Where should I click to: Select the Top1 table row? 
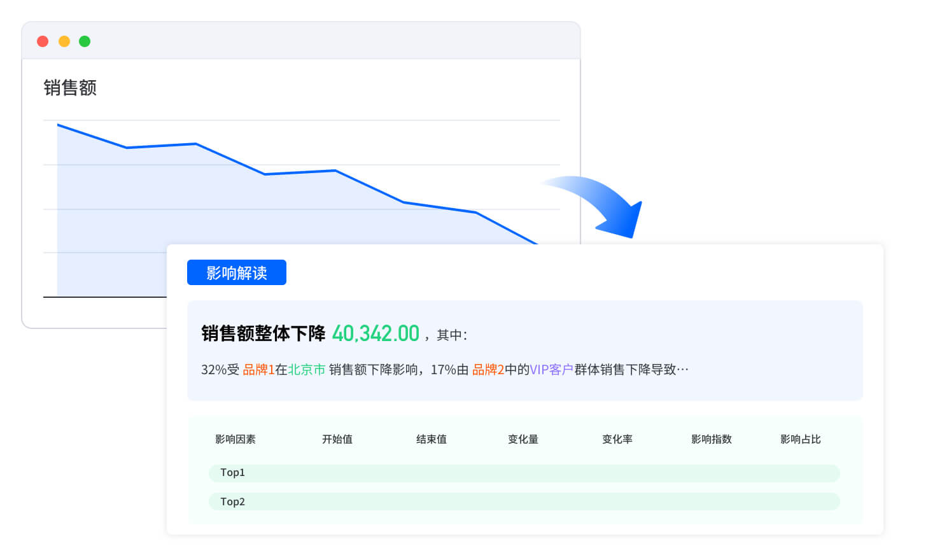coord(524,473)
